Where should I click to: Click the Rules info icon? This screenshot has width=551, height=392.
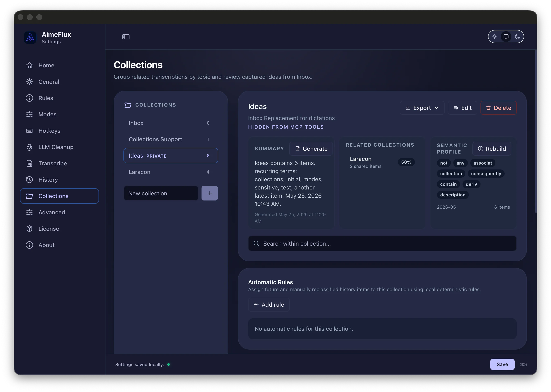29,98
